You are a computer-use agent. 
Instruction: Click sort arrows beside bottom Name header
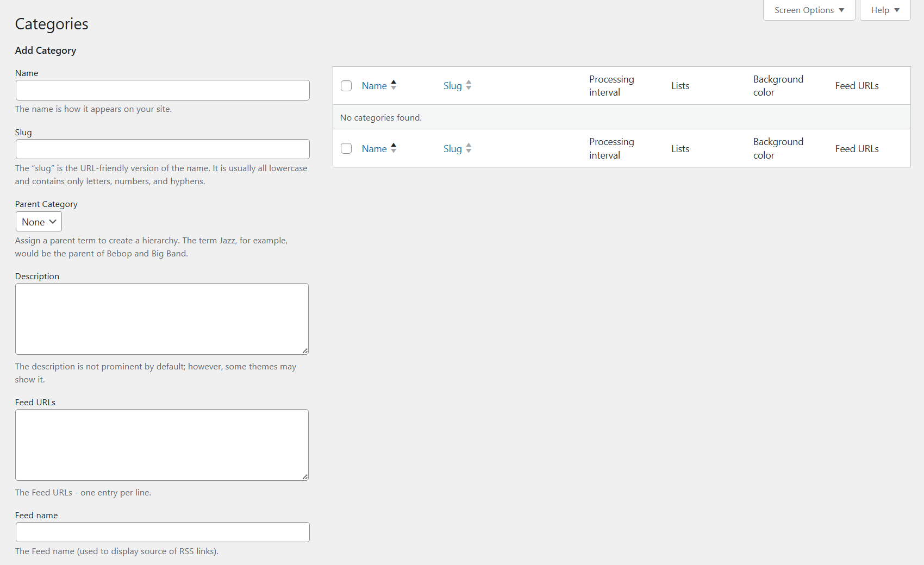coord(394,148)
